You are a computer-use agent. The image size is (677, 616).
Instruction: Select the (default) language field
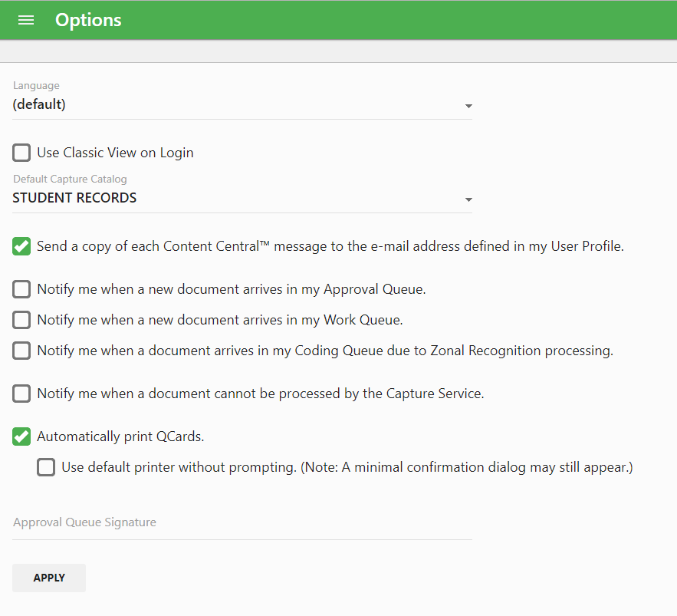point(242,104)
